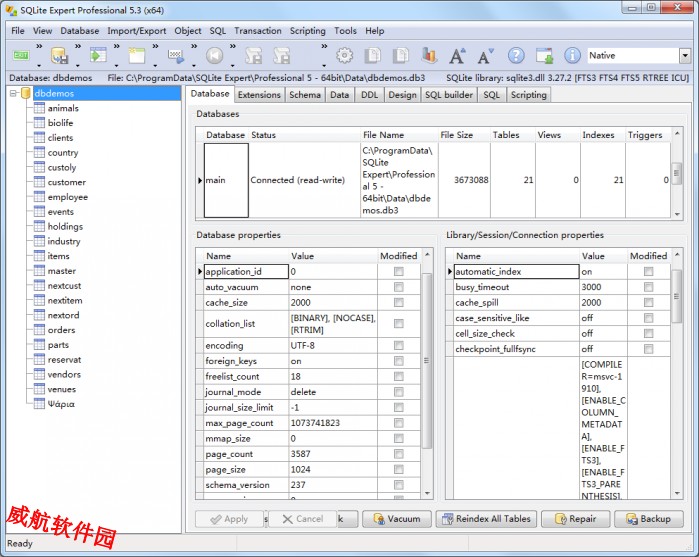Open the overflow chevron beside the Exit icon

click(39, 46)
